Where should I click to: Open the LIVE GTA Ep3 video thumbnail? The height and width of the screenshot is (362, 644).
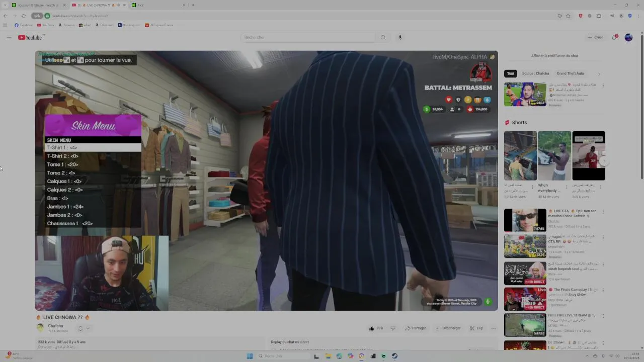(x=525, y=220)
